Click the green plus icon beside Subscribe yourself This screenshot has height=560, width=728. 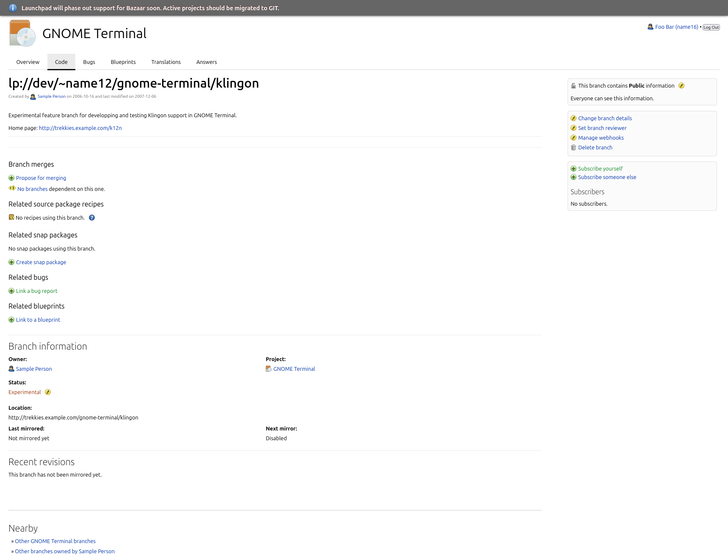574,169
